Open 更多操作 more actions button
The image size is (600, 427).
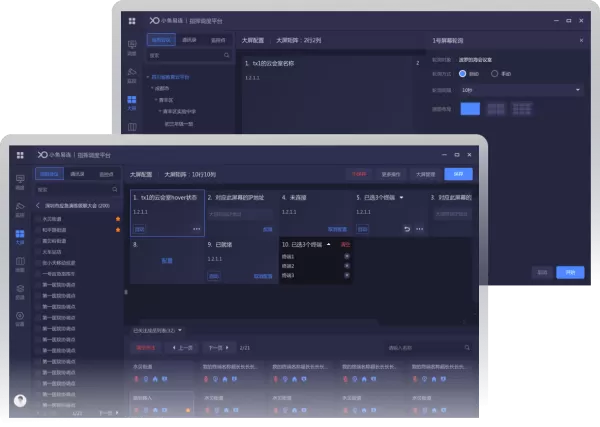coord(391,174)
